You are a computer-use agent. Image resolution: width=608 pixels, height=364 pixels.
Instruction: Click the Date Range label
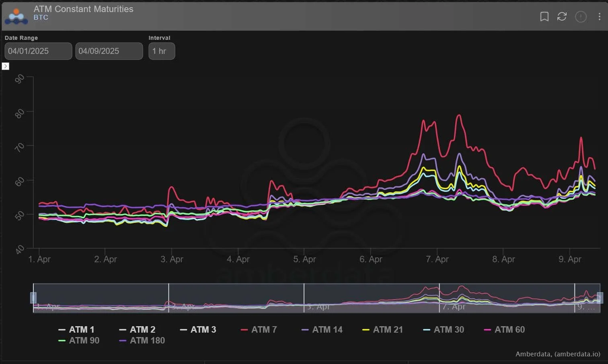(21, 38)
